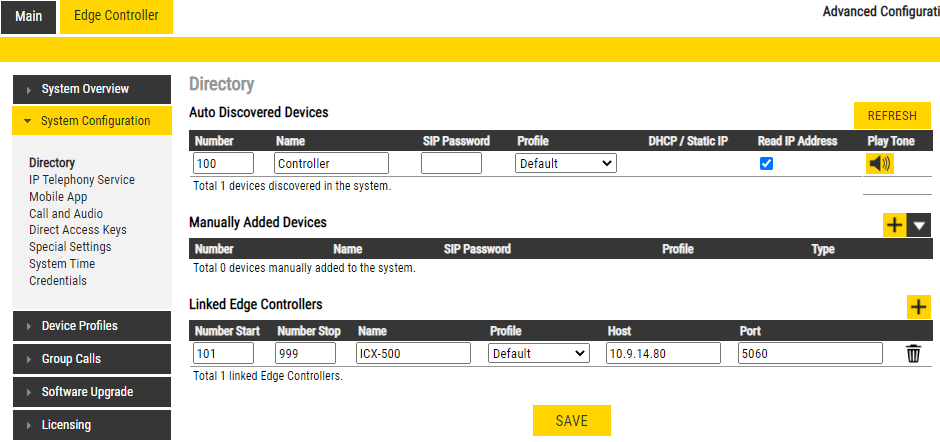Switch to the Edge Controller tab
The image size is (940, 442).
[x=116, y=16]
